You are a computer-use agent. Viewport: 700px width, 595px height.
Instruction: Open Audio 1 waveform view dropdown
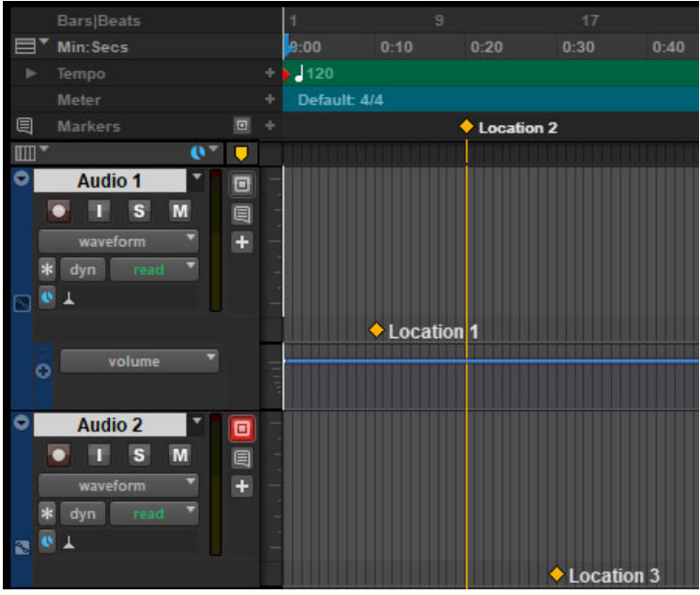(x=118, y=241)
